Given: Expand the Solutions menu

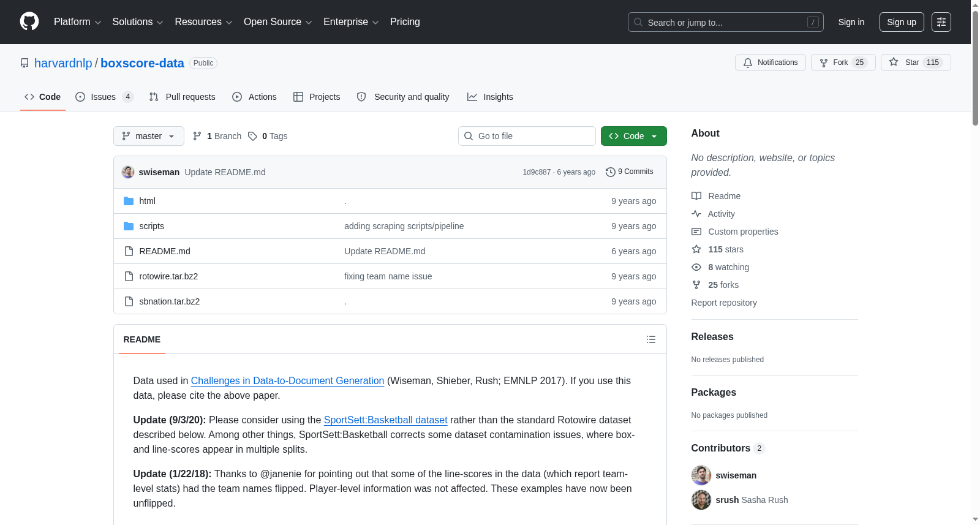Looking at the screenshot, I should click(138, 22).
